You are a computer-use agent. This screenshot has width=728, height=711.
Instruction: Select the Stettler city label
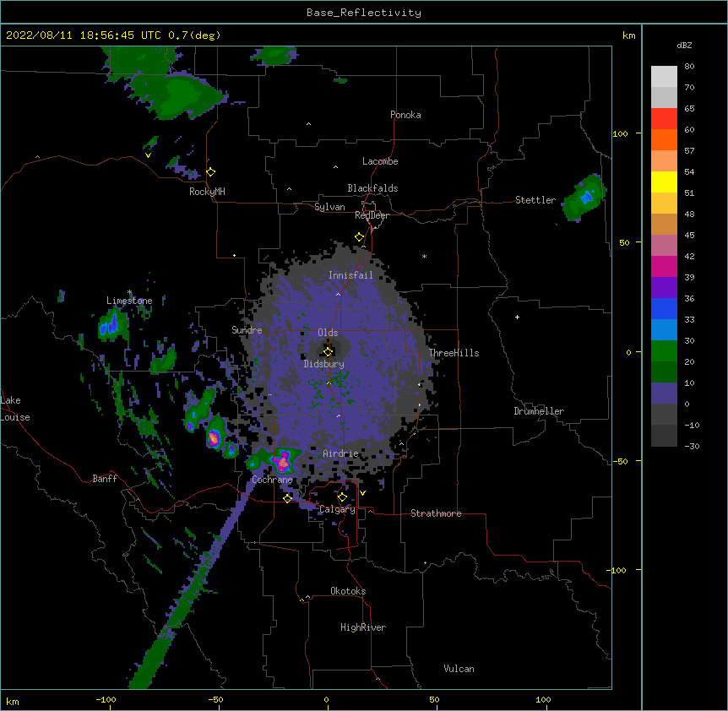tap(535, 200)
